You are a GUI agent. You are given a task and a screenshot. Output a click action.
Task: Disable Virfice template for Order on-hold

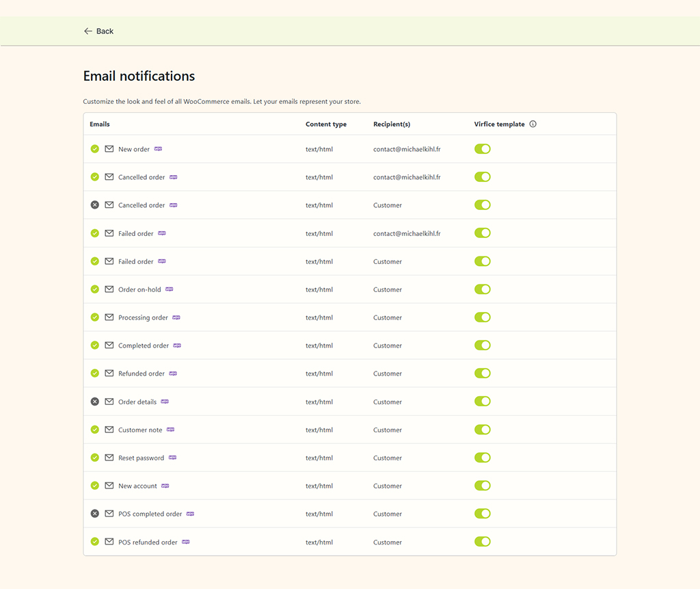(x=483, y=289)
